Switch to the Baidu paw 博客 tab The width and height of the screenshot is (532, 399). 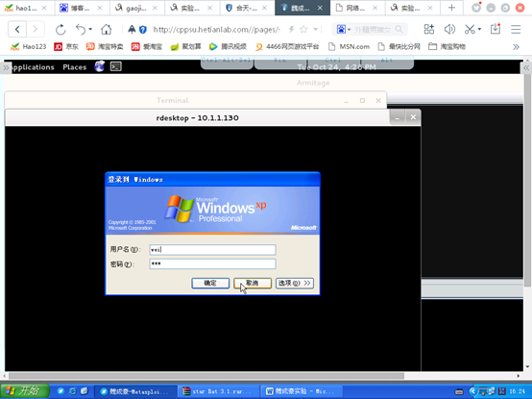tap(81, 8)
